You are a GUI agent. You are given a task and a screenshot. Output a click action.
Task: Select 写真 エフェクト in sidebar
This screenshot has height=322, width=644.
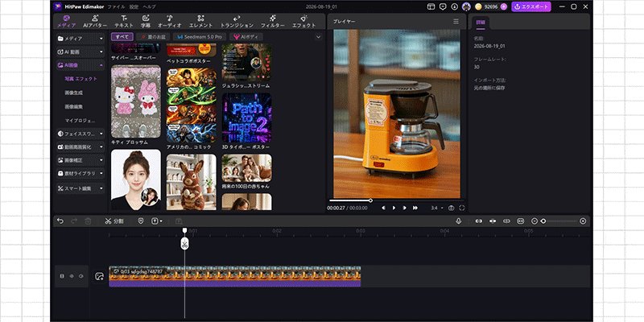click(x=81, y=78)
